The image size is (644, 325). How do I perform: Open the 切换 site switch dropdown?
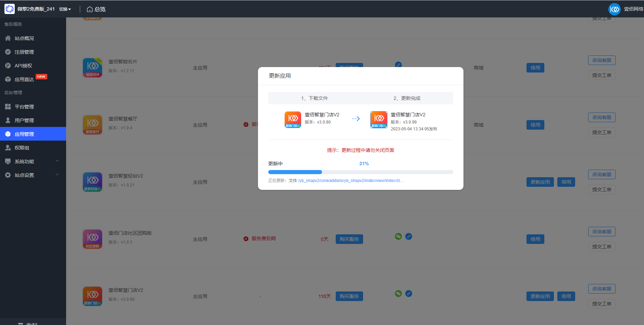(65, 9)
